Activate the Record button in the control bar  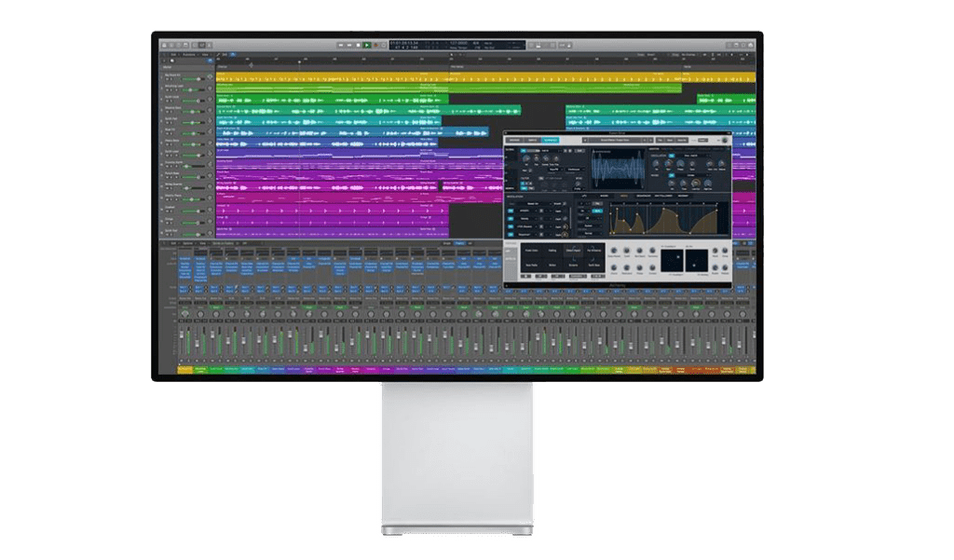(375, 44)
